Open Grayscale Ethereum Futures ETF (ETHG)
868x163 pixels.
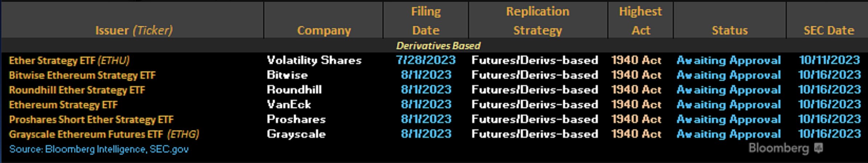104,134
